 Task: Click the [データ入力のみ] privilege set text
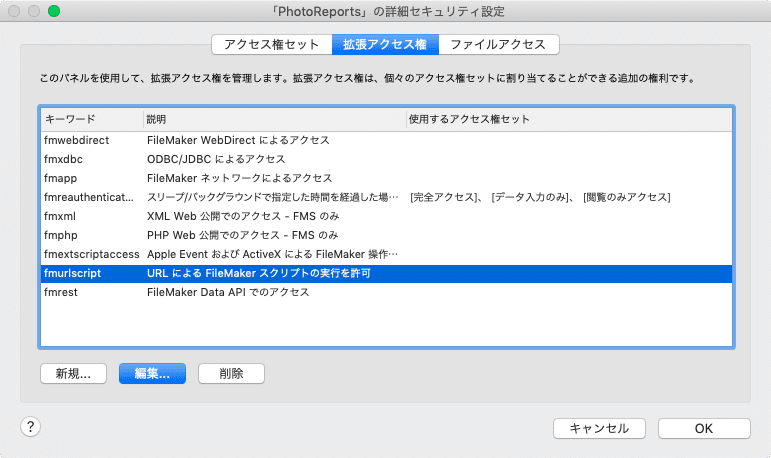530,197
